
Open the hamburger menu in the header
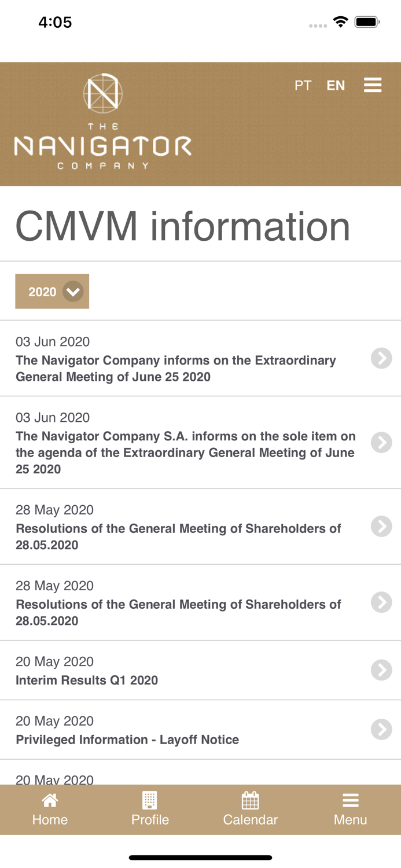pyautogui.click(x=373, y=84)
